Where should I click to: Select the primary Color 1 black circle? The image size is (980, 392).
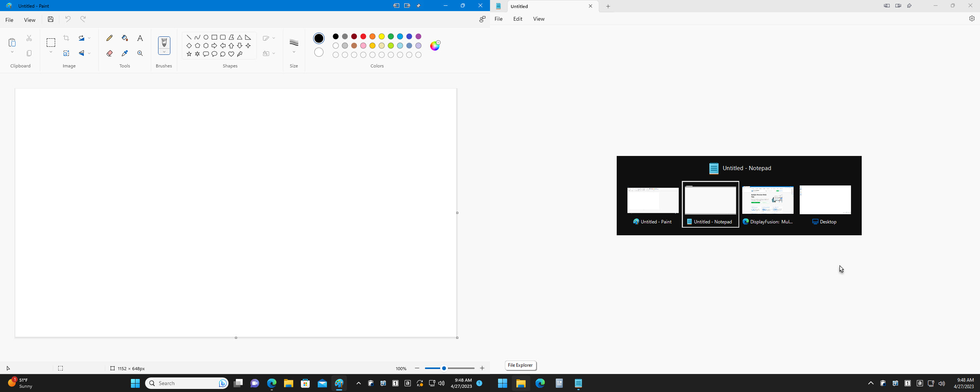coord(318,38)
